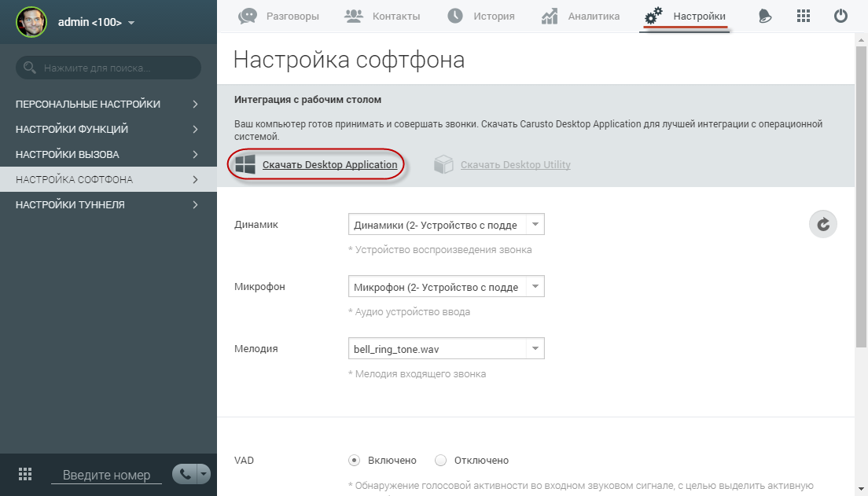Open НАСТРОЙКИ ТУННЕЛЯ section
The image size is (868, 496).
click(x=108, y=205)
